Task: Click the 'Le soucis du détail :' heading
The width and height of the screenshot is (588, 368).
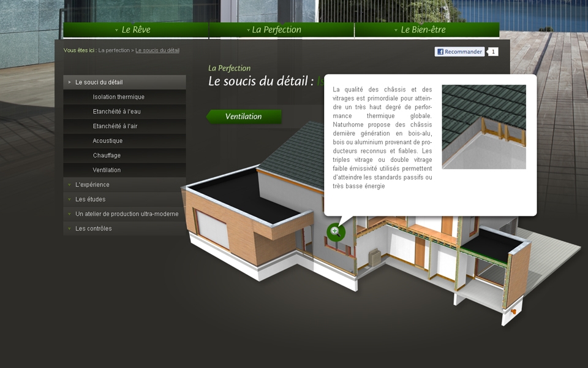Action: 261,81
